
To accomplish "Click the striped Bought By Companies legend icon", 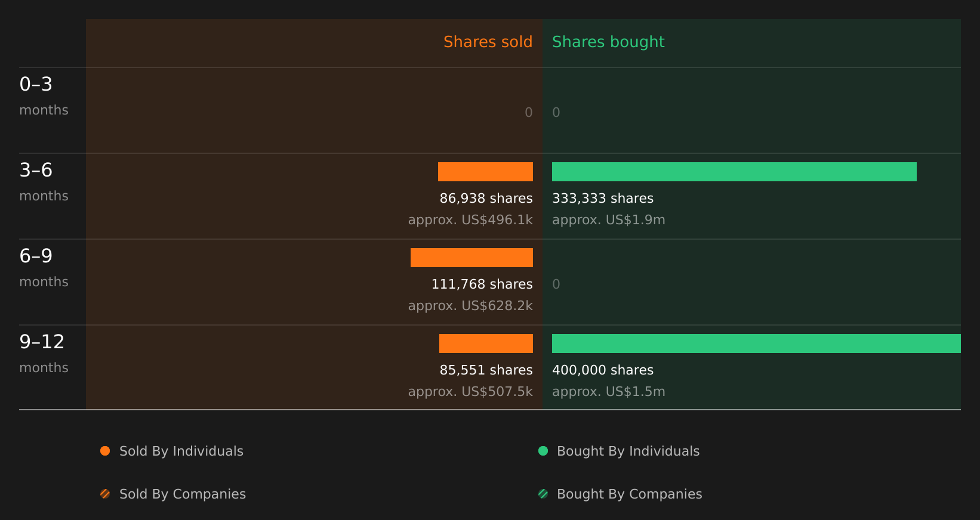I will pyautogui.click(x=543, y=494).
